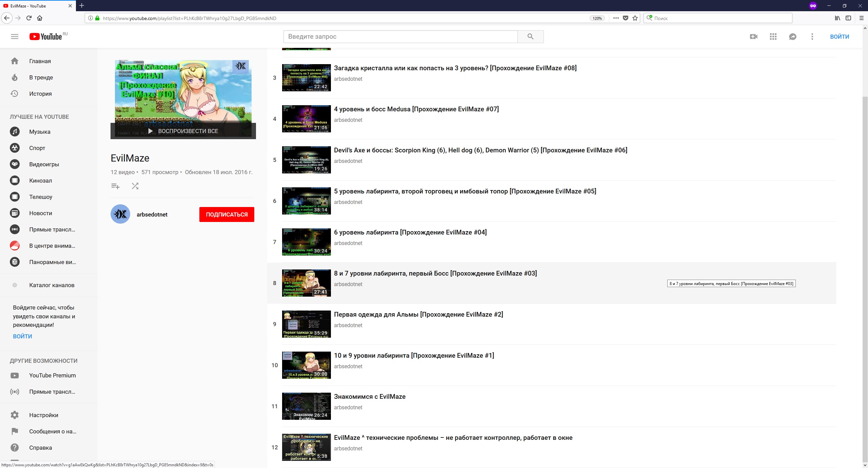
Task: Open arbsedotnet channel avatar
Action: (x=120, y=214)
